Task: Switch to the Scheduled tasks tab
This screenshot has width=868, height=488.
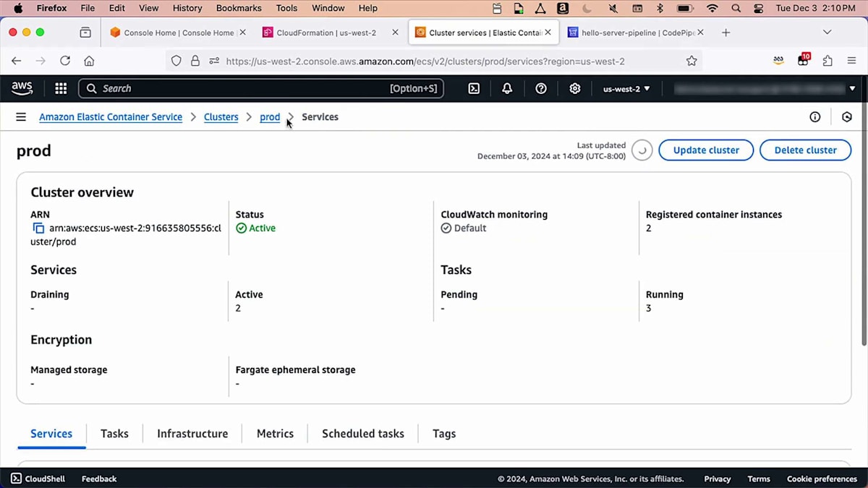Action: 363,434
